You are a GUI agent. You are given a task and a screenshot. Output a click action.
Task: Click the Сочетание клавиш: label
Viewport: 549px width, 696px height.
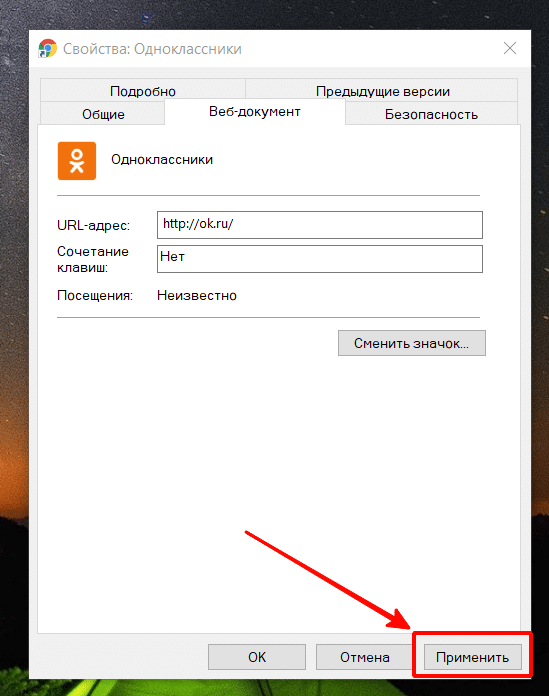93,259
